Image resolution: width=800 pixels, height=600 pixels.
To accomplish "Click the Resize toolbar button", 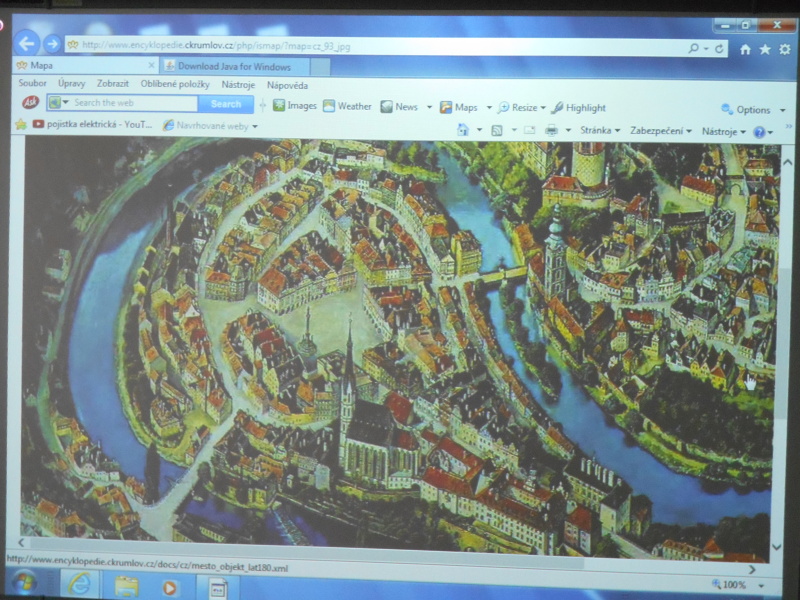I will [517, 108].
